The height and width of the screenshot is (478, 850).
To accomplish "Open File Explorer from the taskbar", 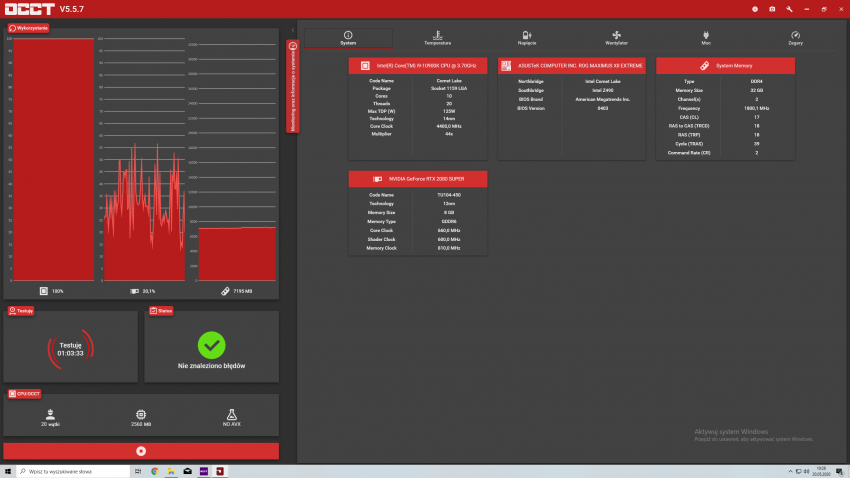I will tap(171, 471).
